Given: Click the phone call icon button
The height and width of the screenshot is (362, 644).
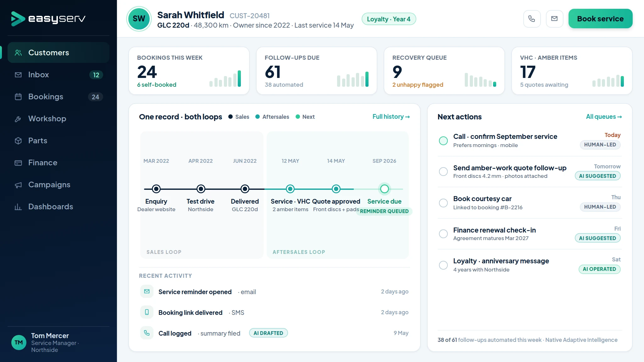Looking at the screenshot, I should tap(532, 19).
